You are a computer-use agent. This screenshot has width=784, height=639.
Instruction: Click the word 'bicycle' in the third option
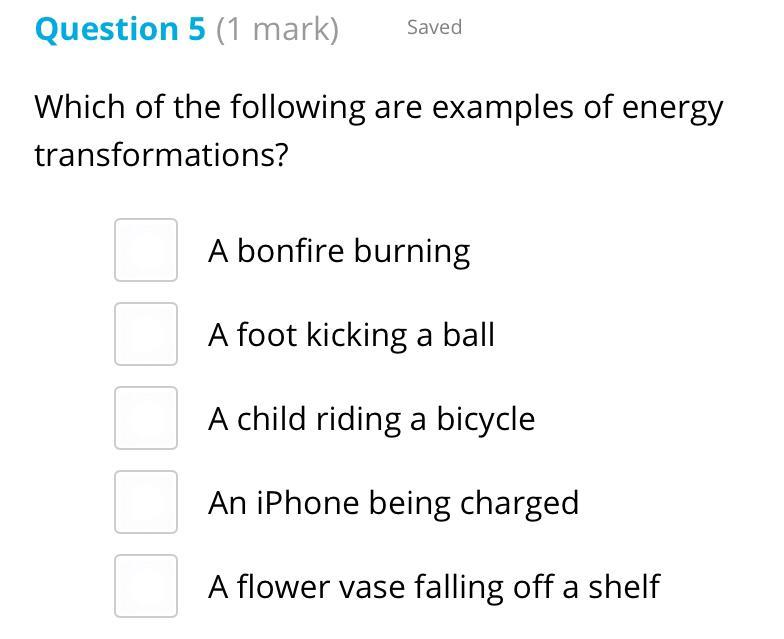click(x=485, y=418)
